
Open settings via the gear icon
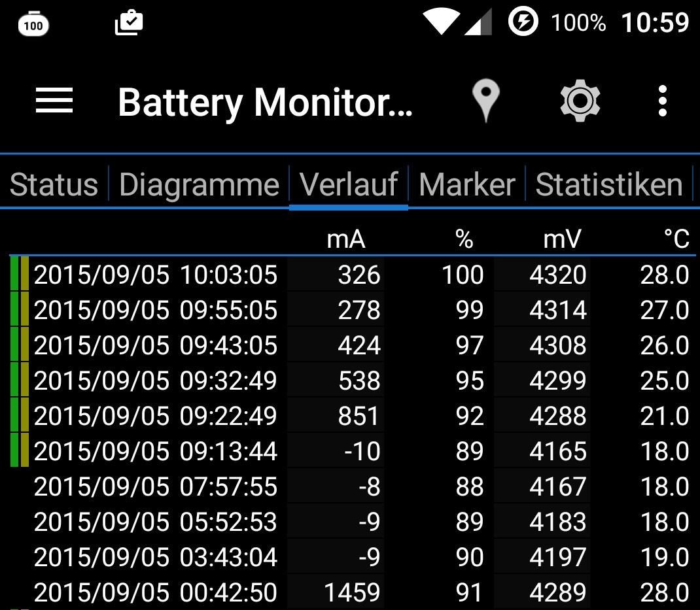click(x=580, y=101)
